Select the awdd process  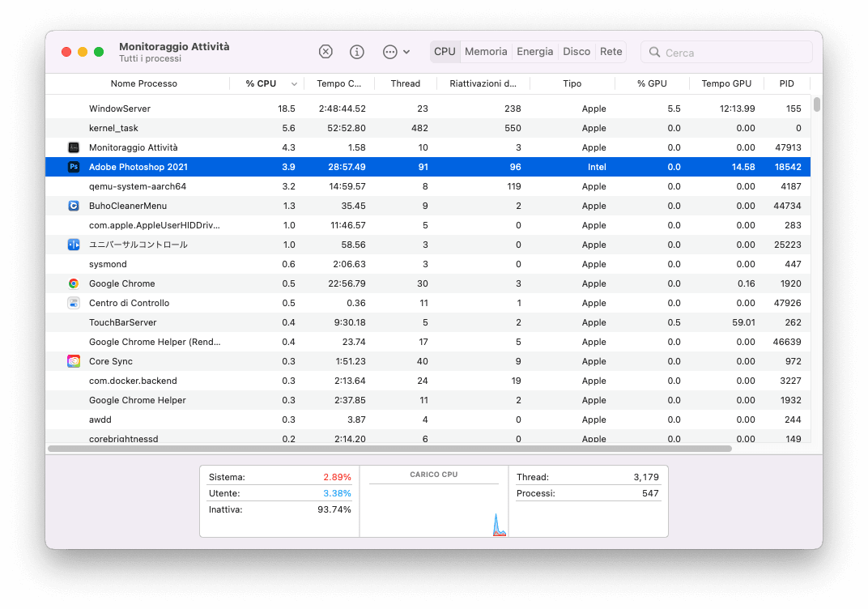coord(428,419)
